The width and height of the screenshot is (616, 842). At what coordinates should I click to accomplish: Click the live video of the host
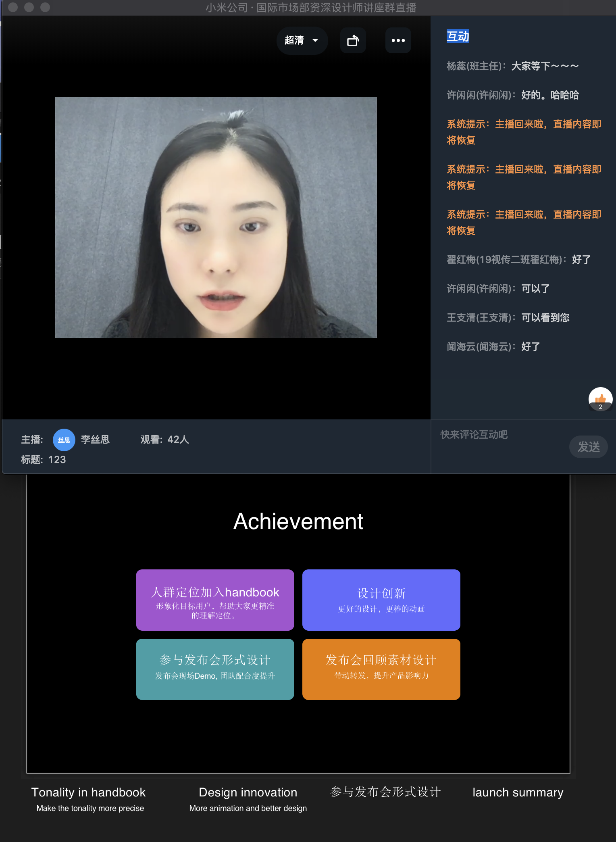(x=216, y=217)
